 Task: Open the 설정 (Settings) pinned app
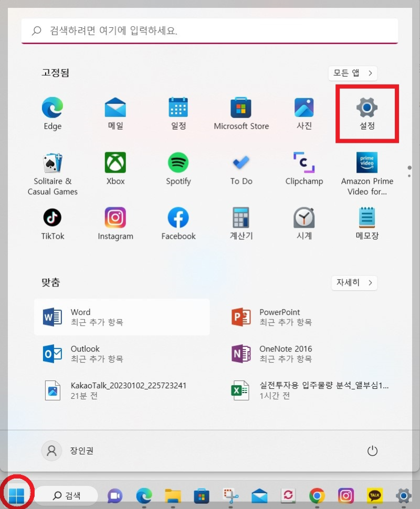tap(367, 113)
